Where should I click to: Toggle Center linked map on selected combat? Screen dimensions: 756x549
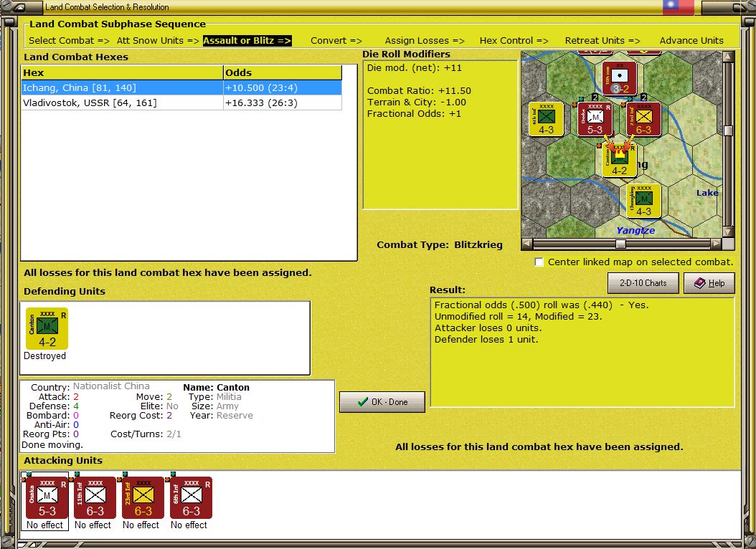click(539, 262)
